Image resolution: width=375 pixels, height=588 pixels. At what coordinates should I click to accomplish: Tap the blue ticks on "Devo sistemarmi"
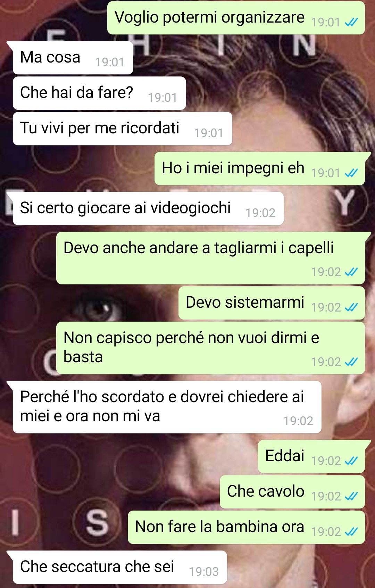point(351,307)
